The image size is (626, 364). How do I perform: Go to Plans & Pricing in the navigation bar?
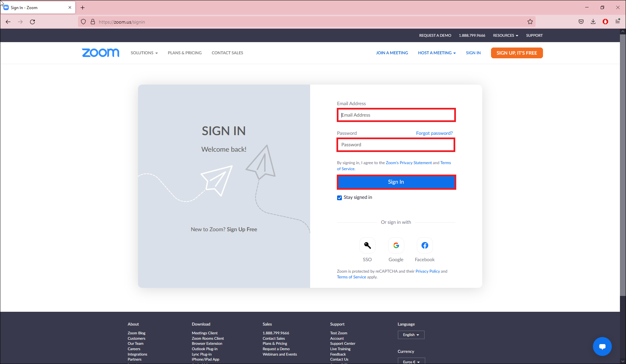185,53
